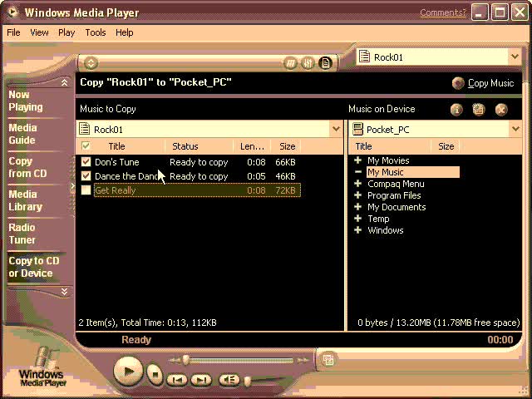Image resolution: width=532 pixels, height=399 pixels.
Task: Open the Pocket_PC device dropdown
Action: [x=515, y=129]
